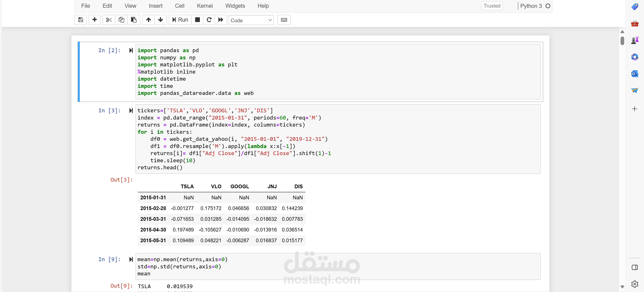Move the selected cell down
This screenshot has width=644, height=292.
(160, 20)
